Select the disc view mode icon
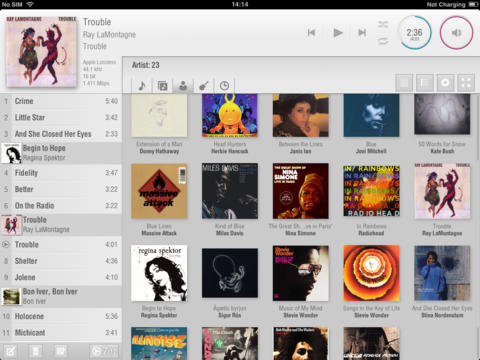The height and width of the screenshot is (360, 480). point(445,83)
